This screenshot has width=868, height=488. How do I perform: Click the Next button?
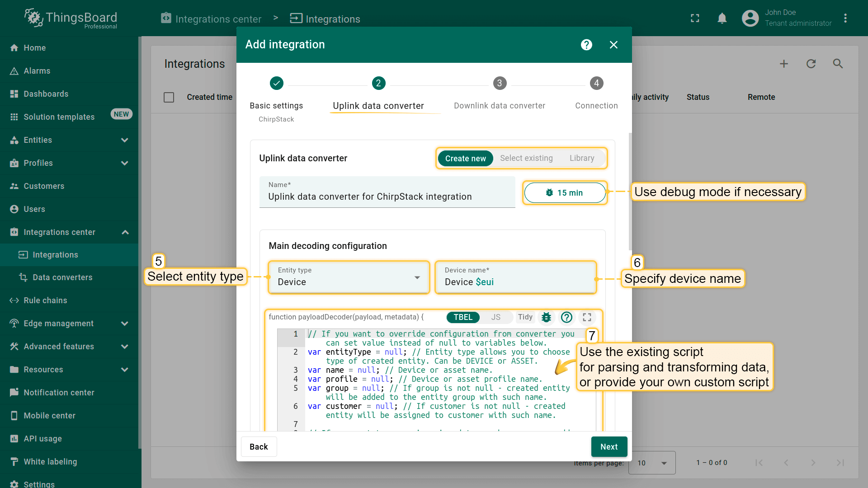(x=609, y=446)
